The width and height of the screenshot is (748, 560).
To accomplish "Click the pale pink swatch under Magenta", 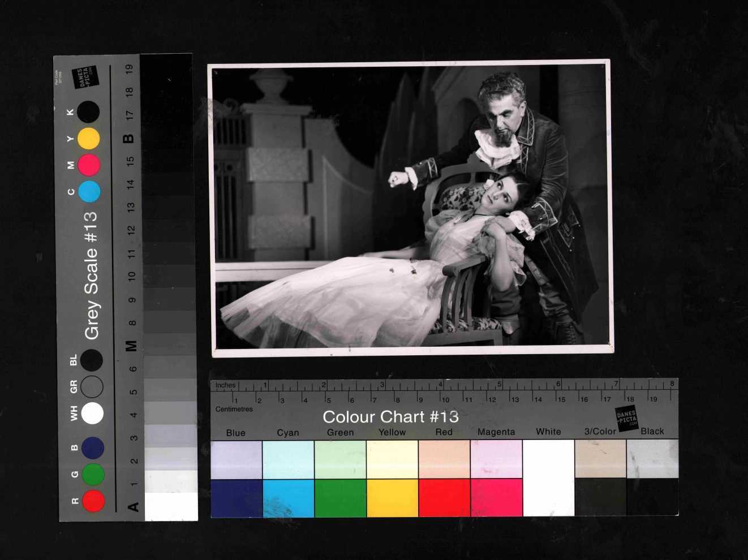I will click(496, 459).
